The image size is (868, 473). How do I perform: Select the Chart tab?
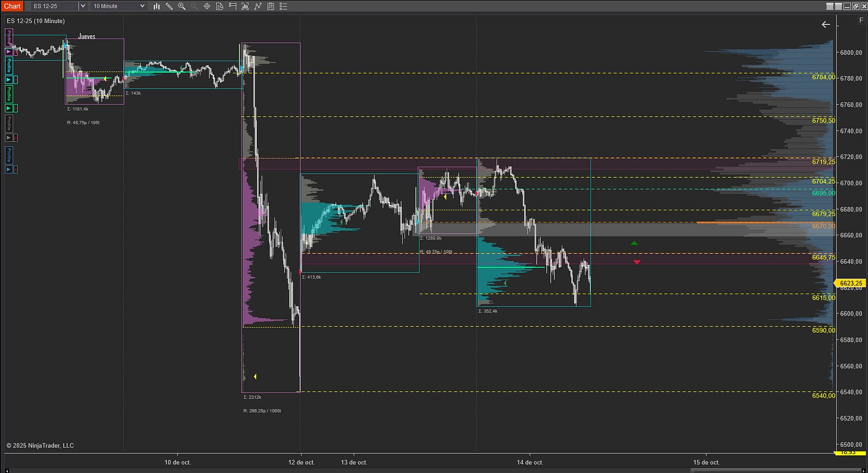12,6
